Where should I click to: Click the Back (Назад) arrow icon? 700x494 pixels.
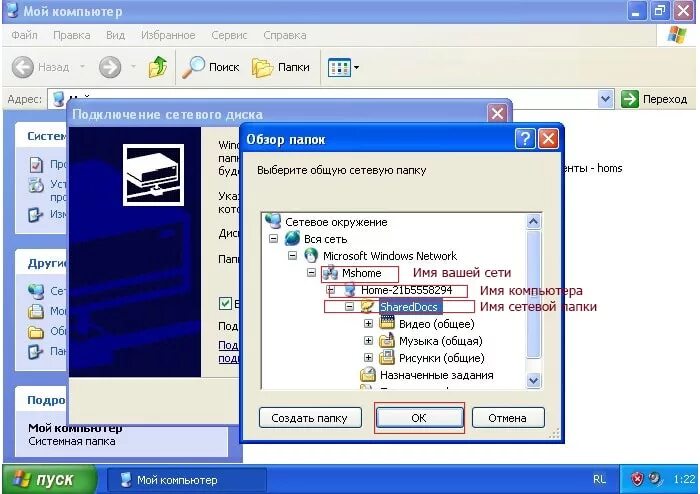coord(22,67)
